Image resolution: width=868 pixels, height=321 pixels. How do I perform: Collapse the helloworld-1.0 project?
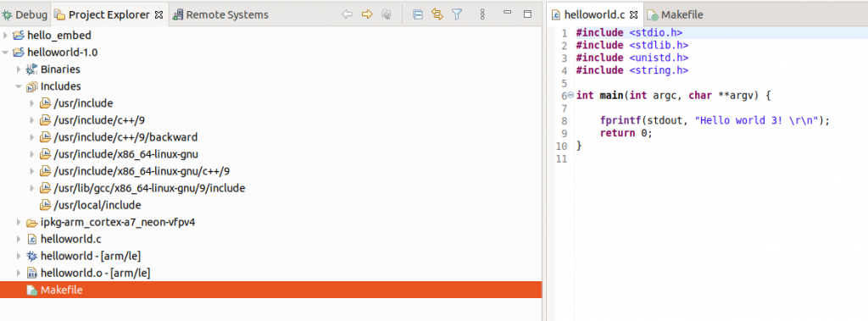(6, 53)
